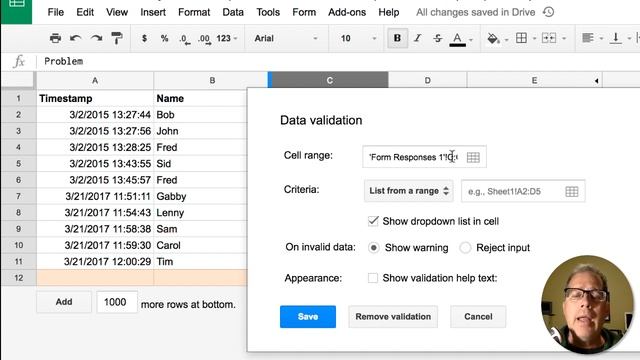Increase decimal places

pos(204,39)
